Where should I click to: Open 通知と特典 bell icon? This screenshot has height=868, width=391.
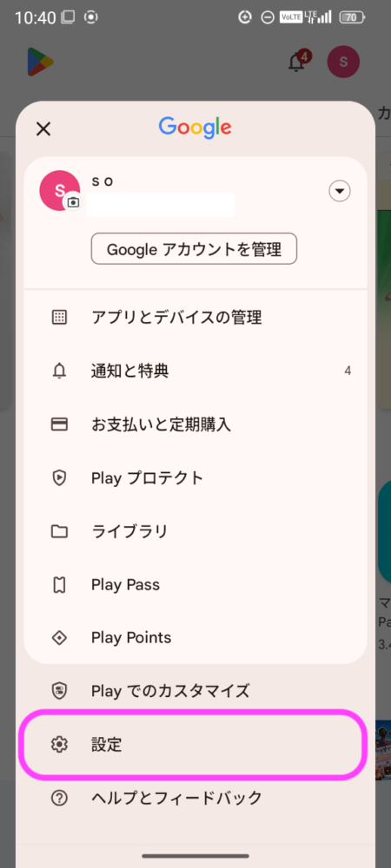tap(59, 371)
